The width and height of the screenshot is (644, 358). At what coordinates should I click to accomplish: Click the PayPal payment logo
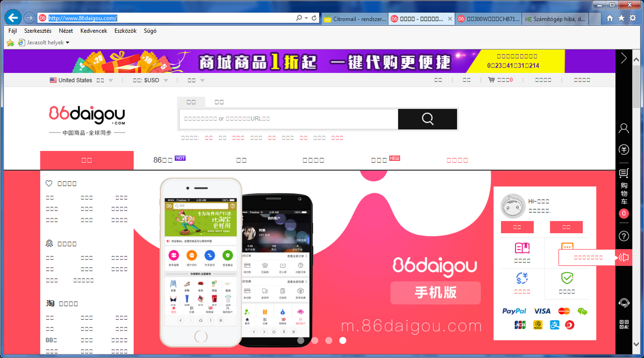(514, 311)
